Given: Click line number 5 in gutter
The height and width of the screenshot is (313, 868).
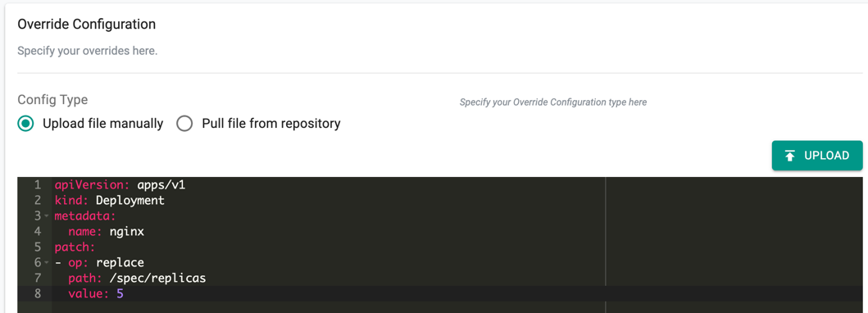Looking at the screenshot, I should [38, 247].
